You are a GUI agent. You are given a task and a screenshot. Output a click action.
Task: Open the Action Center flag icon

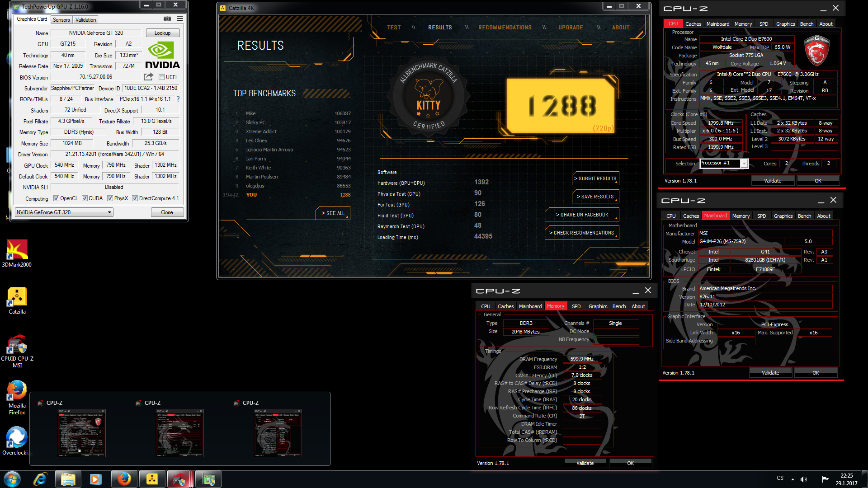825,479
